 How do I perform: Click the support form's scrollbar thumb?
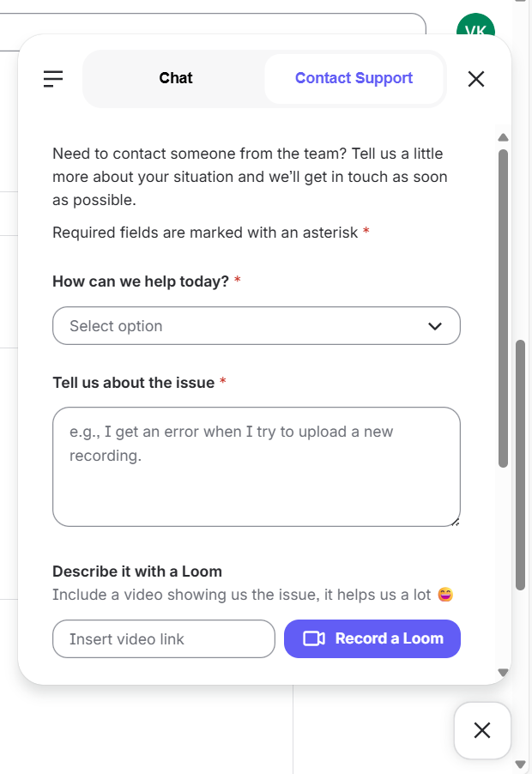pyautogui.click(x=504, y=309)
